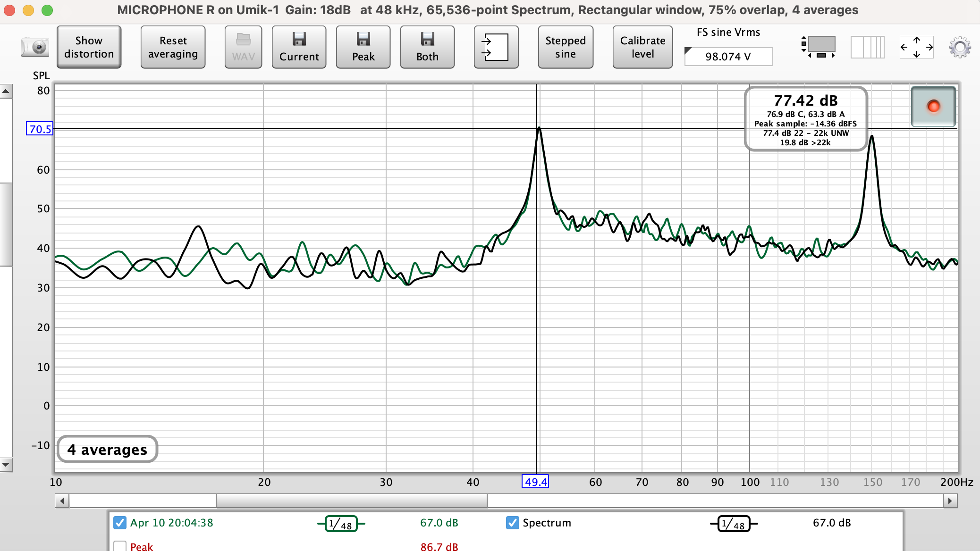Screen dimensions: 980x551
Task: Toggle the log frequency axis icon
Action: pos(867,47)
